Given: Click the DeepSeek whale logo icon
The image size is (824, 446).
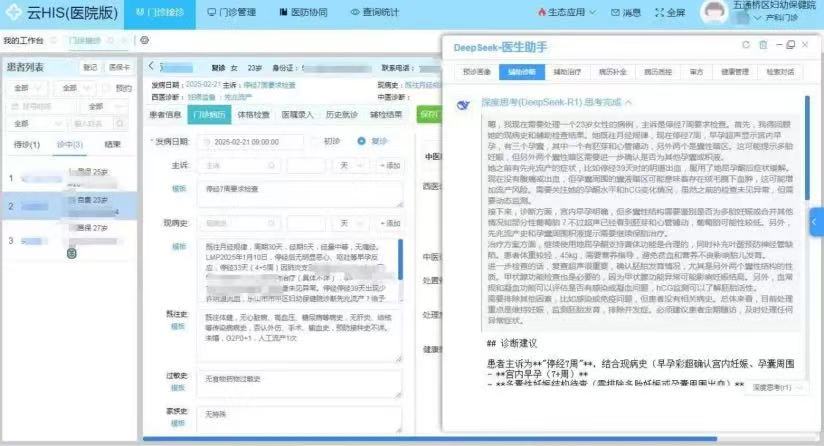Looking at the screenshot, I should click(x=463, y=105).
